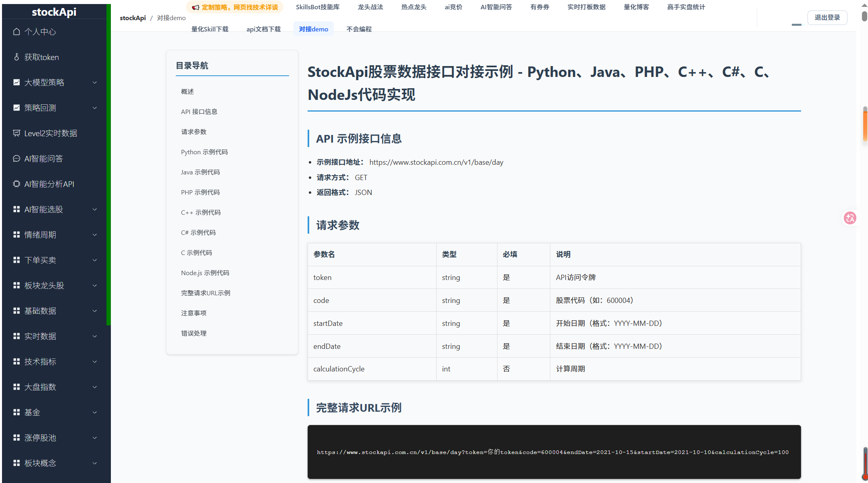Open the SkillsBot技能库 top menu item

click(318, 7)
